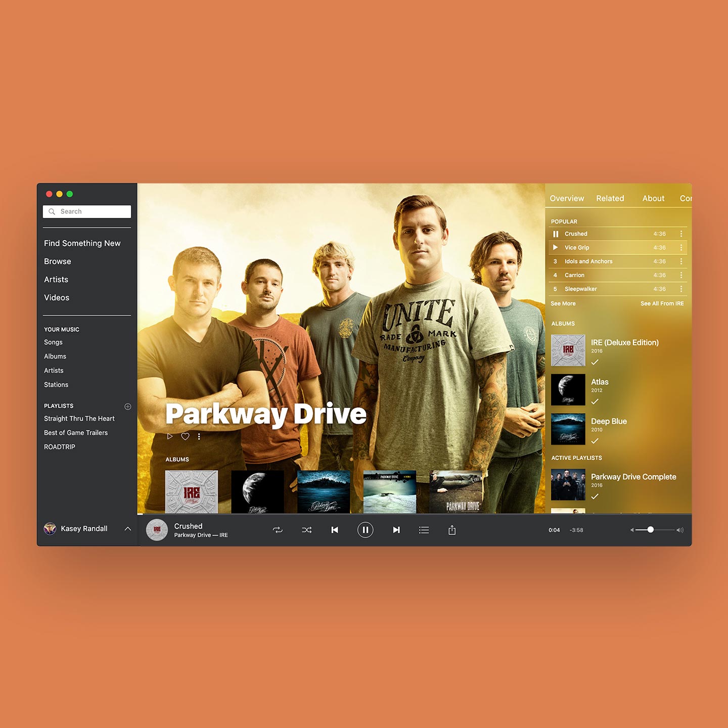Select the Carrion track row
728x728 pixels.
(618, 275)
